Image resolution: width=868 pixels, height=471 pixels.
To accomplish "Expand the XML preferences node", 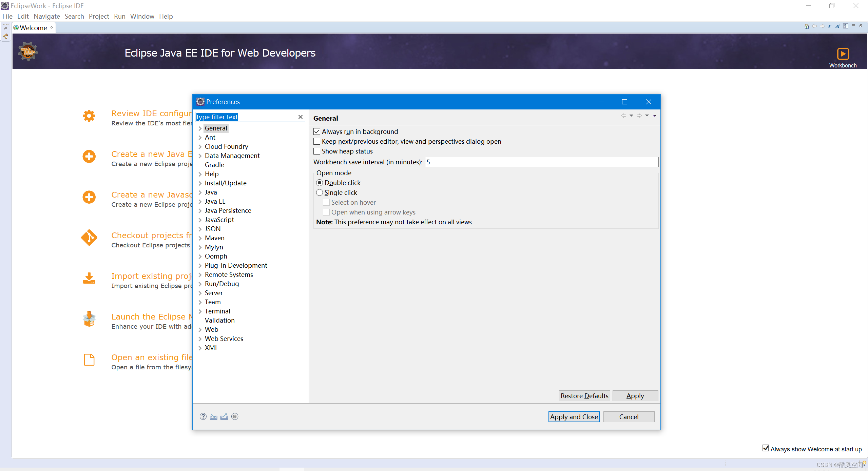I will tap(200, 348).
